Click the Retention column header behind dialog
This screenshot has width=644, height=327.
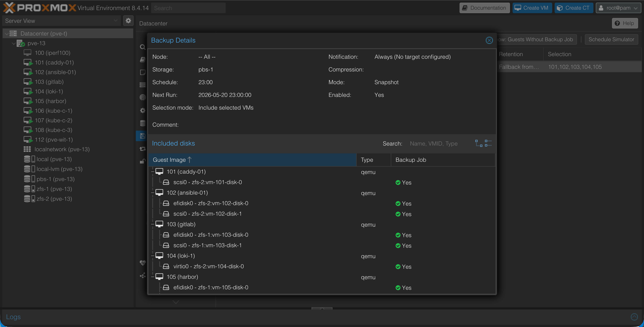520,54
